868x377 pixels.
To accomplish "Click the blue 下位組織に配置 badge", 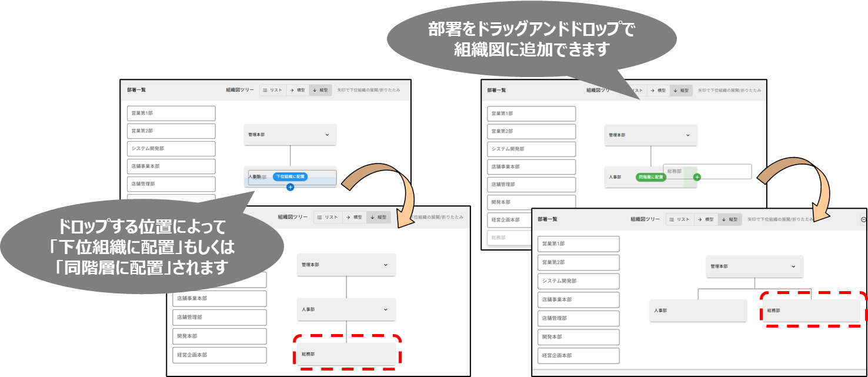I will 290,176.
